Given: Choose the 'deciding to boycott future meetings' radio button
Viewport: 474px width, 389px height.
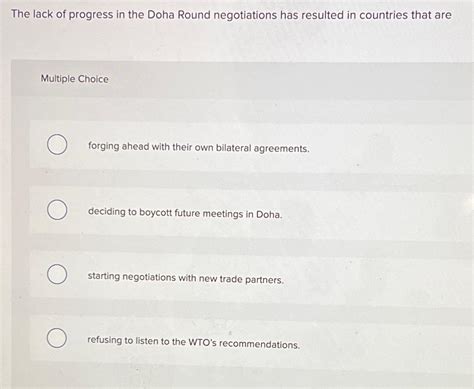Looking at the screenshot, I should tap(57, 210).
